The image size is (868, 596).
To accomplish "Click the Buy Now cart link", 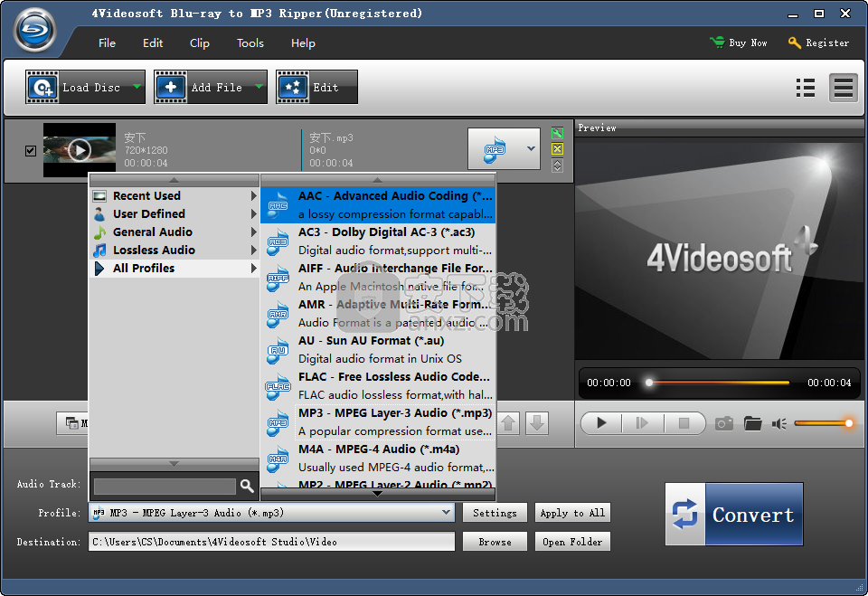I will 739,43.
